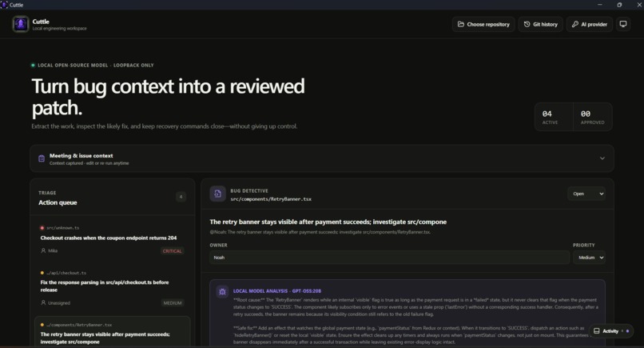
Task: Click the Root cause analysis paragraph
Action: pyautogui.click(x=415, y=307)
